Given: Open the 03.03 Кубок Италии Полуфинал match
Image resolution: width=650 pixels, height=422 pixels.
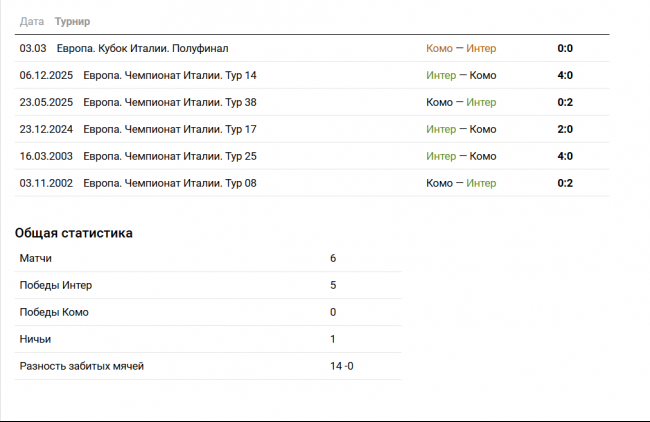Looking at the screenshot, I should pyautogui.click(x=142, y=49).
